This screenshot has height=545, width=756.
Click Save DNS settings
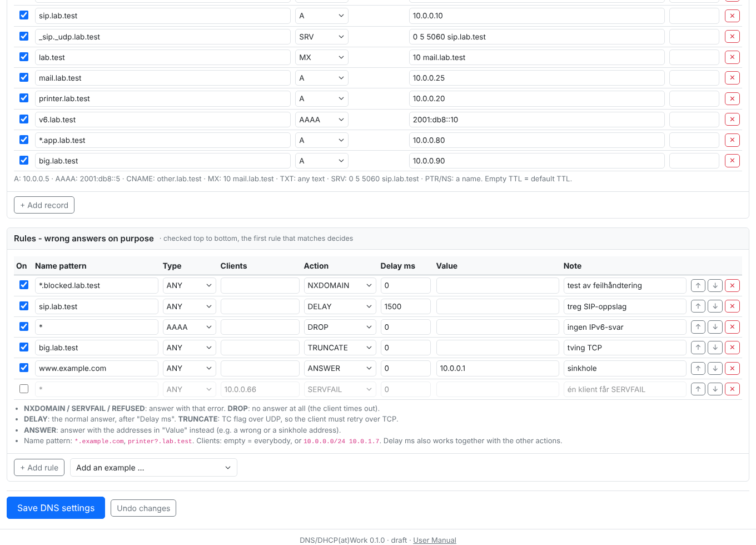[x=56, y=508]
